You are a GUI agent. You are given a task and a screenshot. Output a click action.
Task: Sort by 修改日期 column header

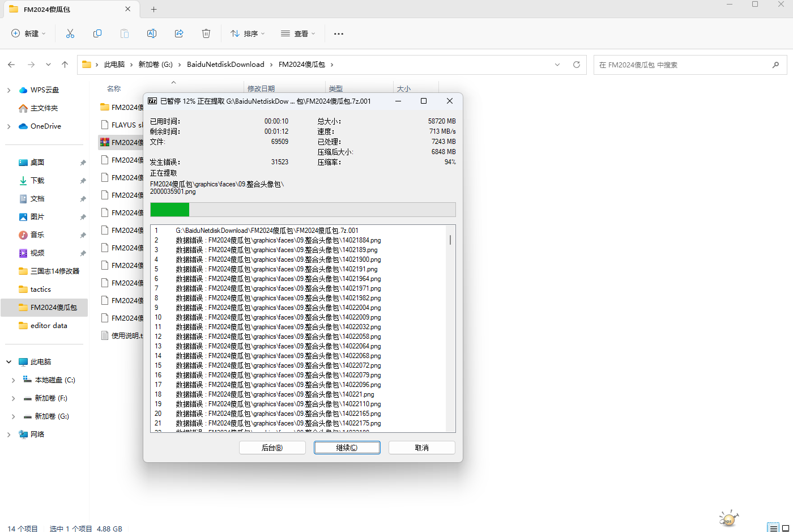click(261, 88)
